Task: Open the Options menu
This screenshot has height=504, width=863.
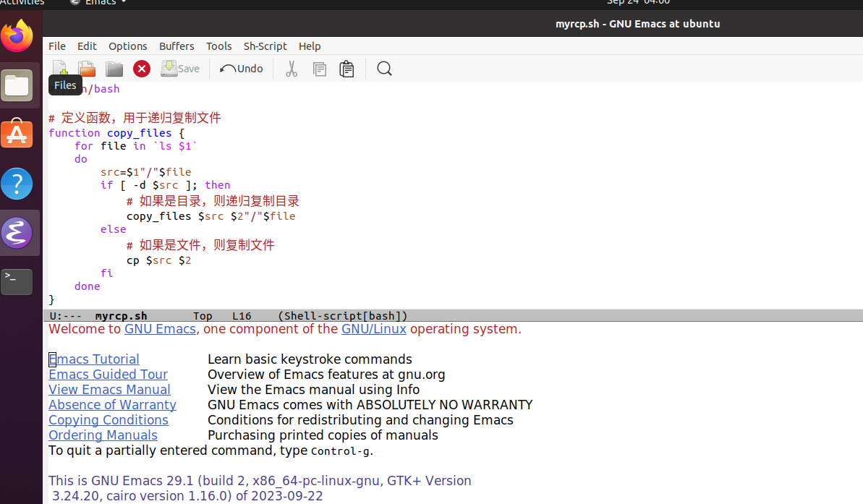Action: [128, 46]
